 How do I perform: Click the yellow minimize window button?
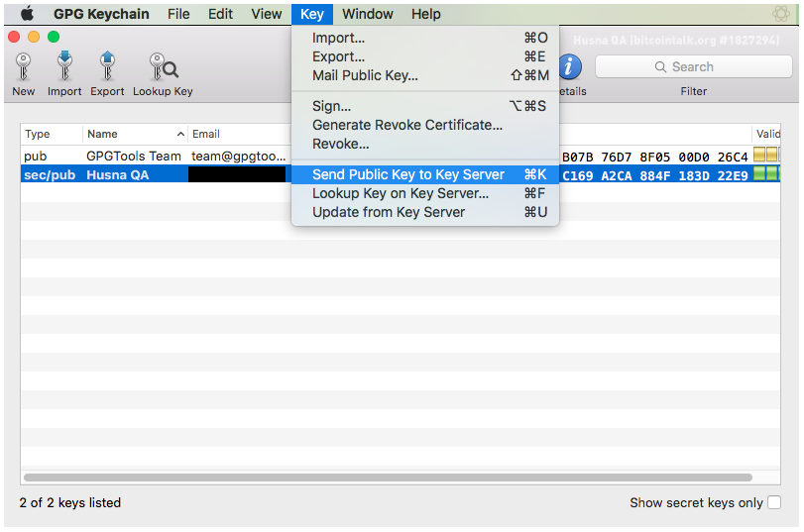point(34,37)
